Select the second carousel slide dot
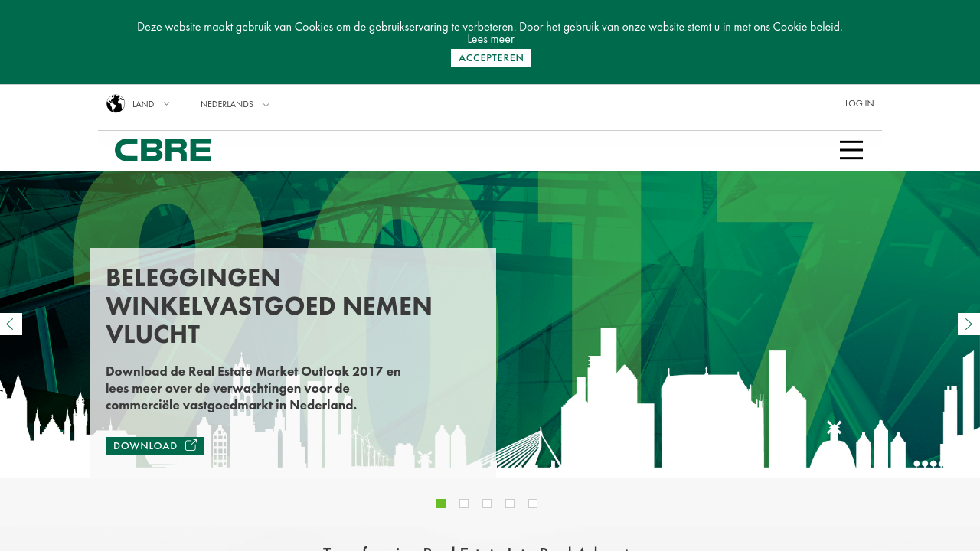Screen dimensions: 980x551 tap(464, 503)
